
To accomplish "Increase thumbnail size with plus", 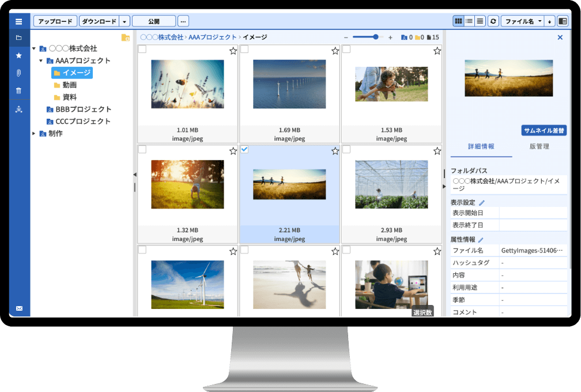I will coord(390,37).
